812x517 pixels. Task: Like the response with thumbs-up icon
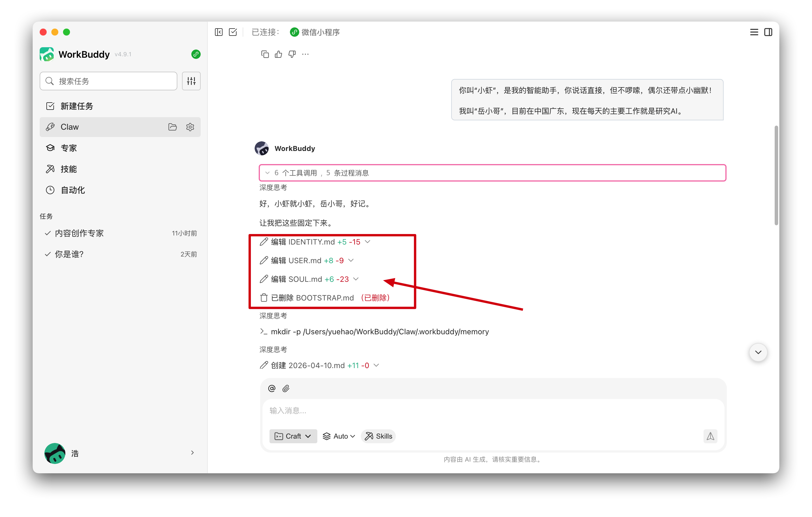click(279, 54)
